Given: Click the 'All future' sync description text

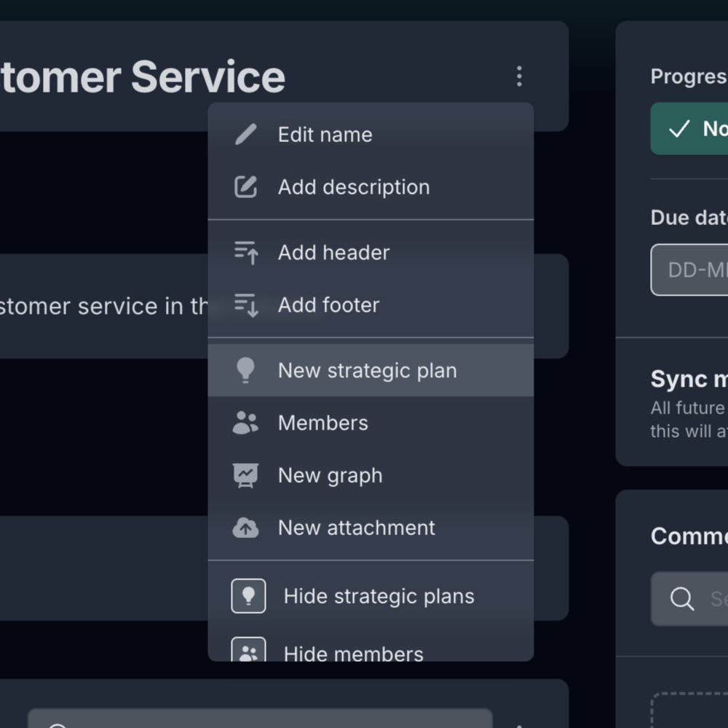Looking at the screenshot, I should pyautogui.click(x=687, y=408).
